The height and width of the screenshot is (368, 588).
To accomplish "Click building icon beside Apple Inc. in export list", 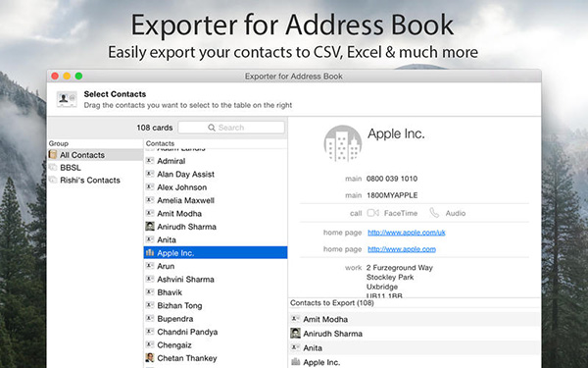I will coord(296,361).
